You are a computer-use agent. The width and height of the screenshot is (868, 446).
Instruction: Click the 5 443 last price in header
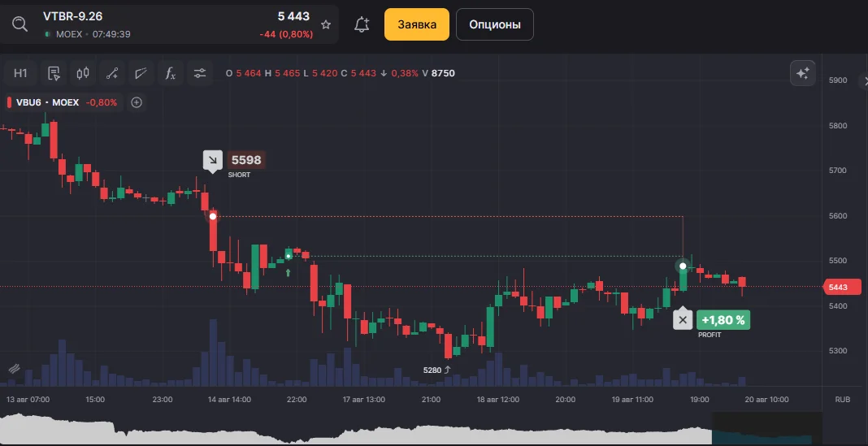[x=293, y=16]
